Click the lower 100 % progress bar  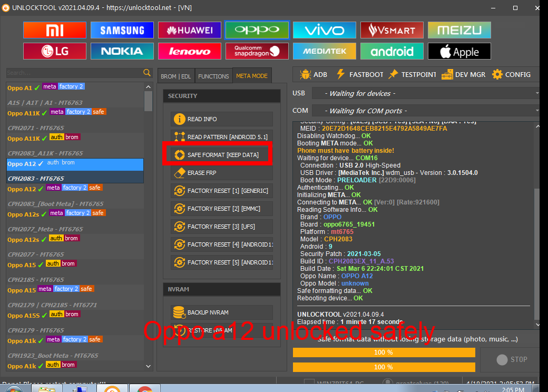(x=384, y=367)
